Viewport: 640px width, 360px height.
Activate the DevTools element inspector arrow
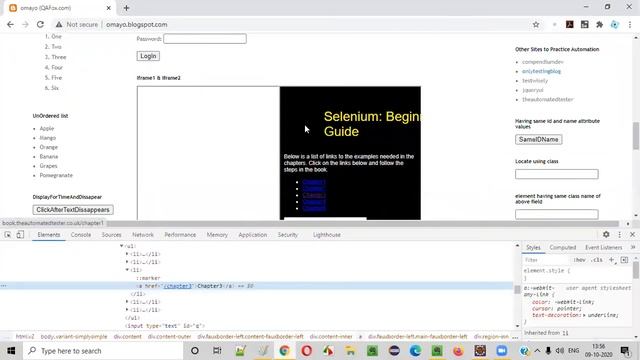8,235
